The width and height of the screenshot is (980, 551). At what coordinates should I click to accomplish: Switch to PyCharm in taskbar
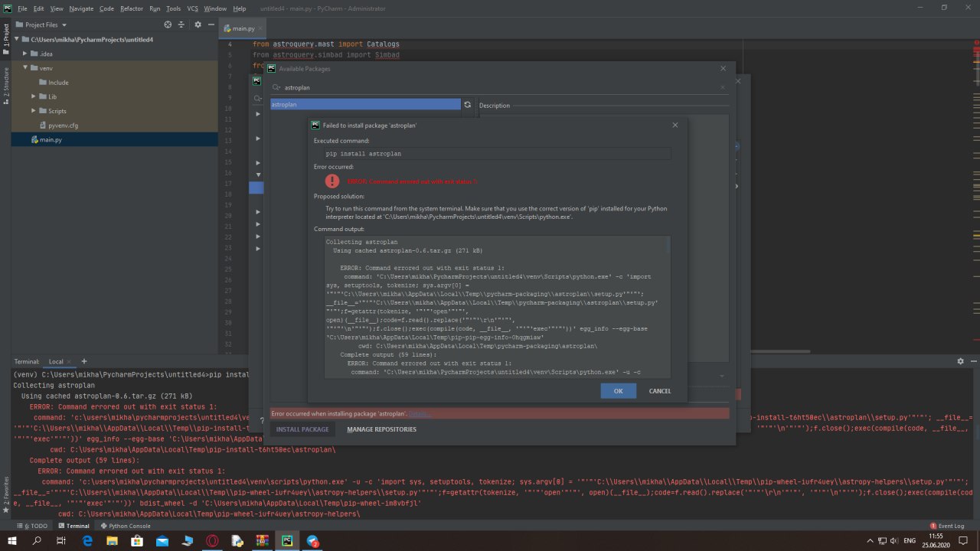click(287, 541)
